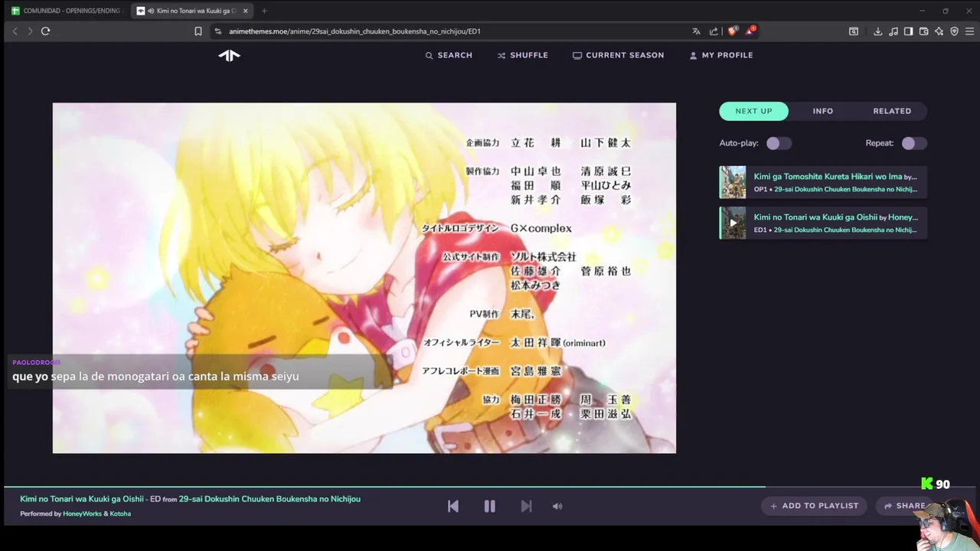The height and width of the screenshot is (551, 980).
Task: Open the song title link in the player bar
Action: 82,499
